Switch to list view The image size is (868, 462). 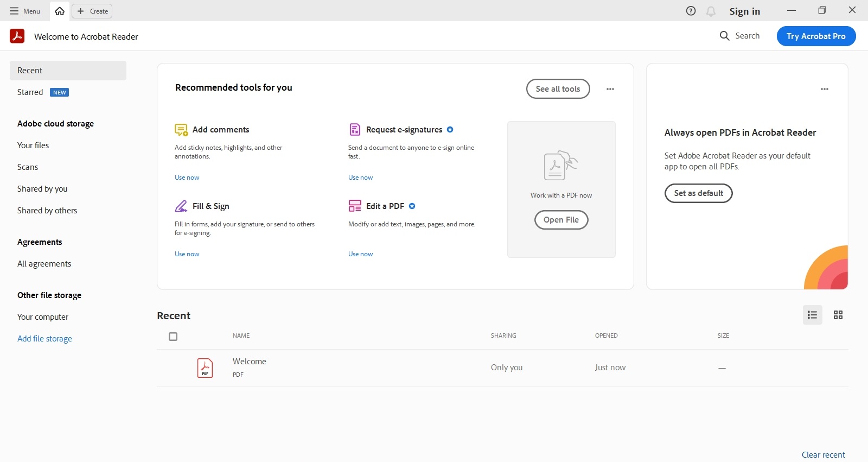pos(812,315)
